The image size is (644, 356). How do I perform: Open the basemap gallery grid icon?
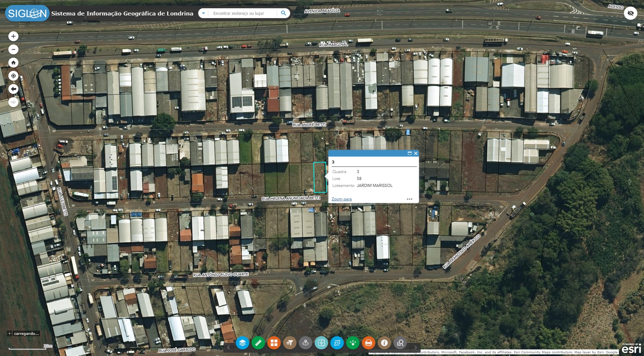[274, 343]
